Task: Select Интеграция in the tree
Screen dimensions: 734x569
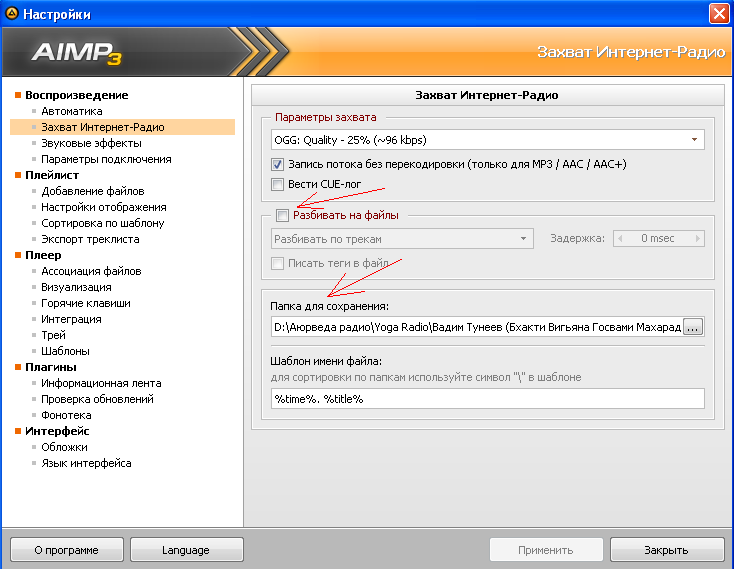Action: click(71, 319)
